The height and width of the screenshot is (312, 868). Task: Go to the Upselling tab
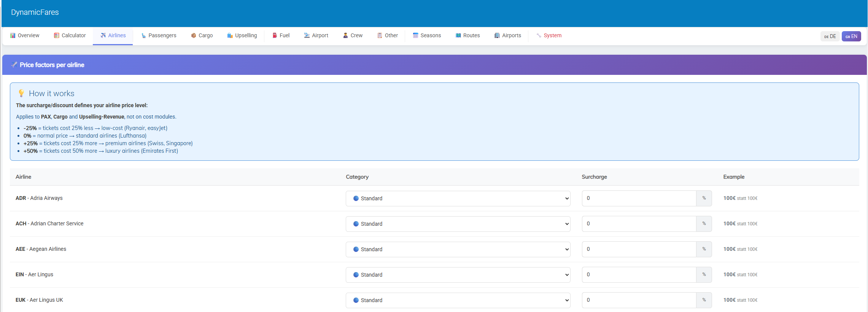pyautogui.click(x=242, y=35)
